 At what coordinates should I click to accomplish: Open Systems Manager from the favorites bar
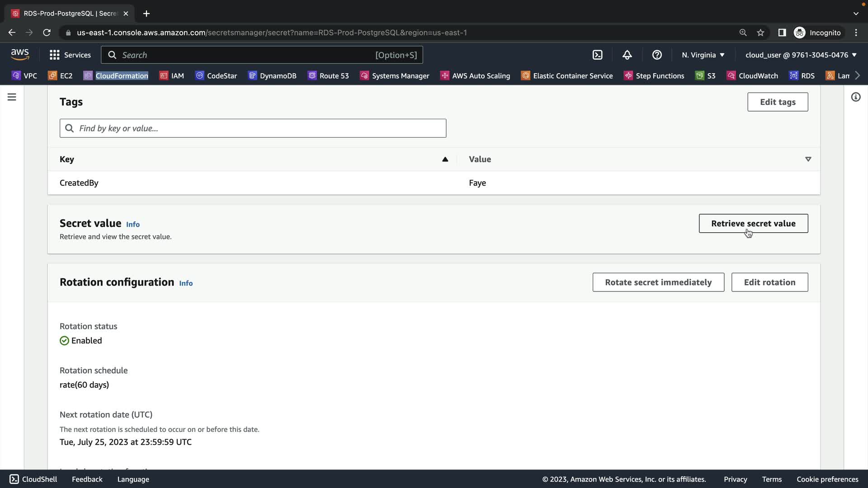[400, 75]
